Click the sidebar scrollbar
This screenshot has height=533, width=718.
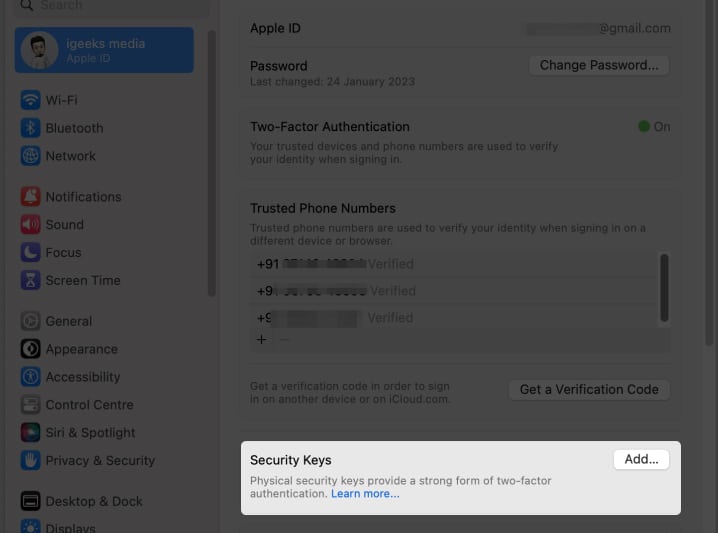tap(211, 160)
